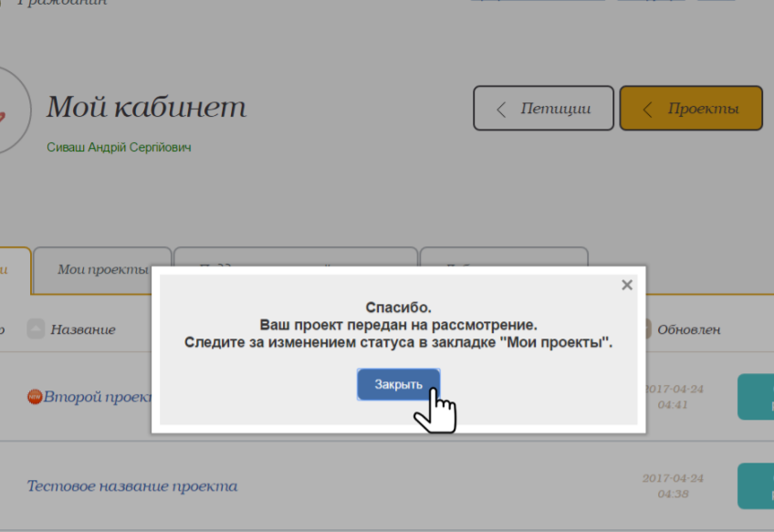This screenshot has height=532, width=774.
Task: Open the "Петиции" section
Action: (543, 108)
